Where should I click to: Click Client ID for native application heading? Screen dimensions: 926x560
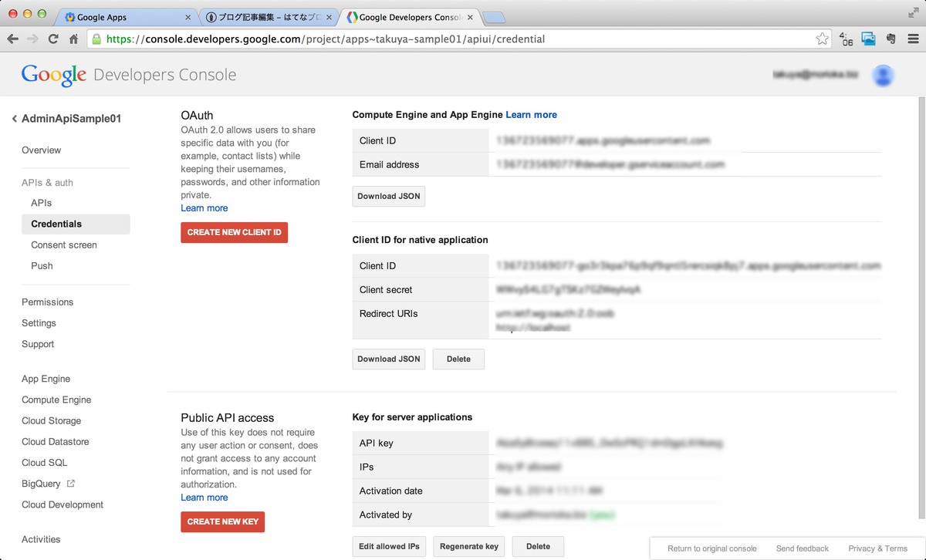421,240
